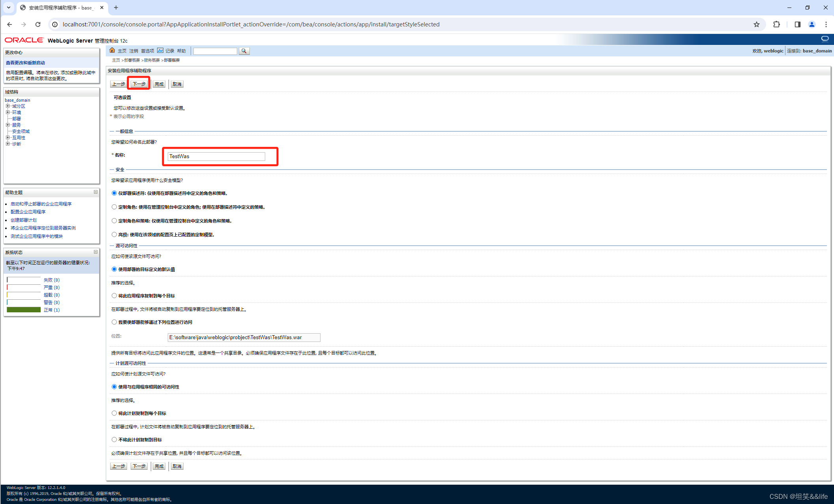Image resolution: width=834 pixels, height=504 pixels.
Task: Click top 取消 button
Action: (x=177, y=84)
